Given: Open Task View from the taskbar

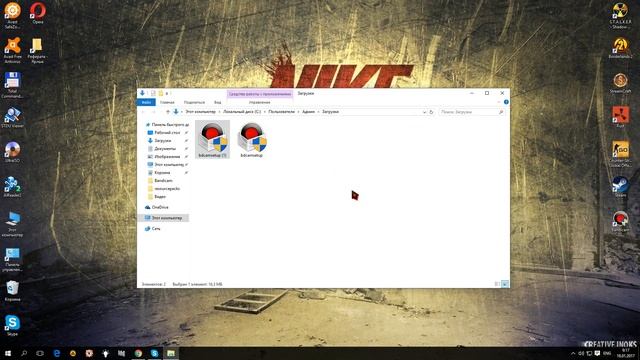Looking at the screenshot, I should pos(40,353).
